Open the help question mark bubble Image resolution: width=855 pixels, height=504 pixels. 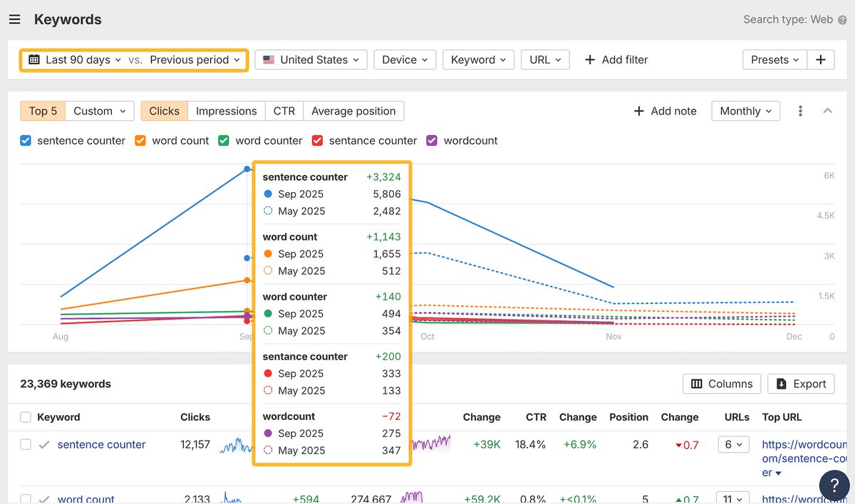pyautogui.click(x=834, y=485)
